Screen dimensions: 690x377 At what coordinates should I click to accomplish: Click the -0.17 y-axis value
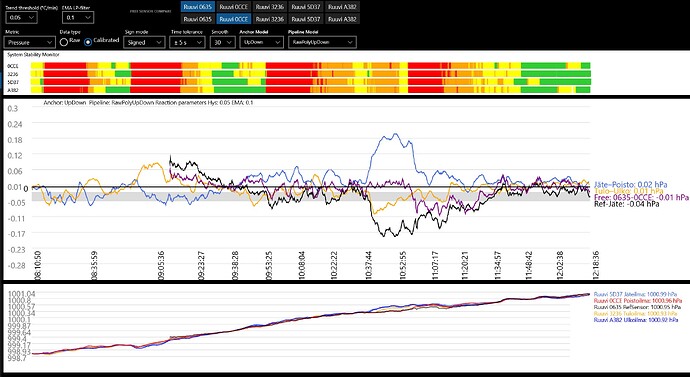pos(16,234)
